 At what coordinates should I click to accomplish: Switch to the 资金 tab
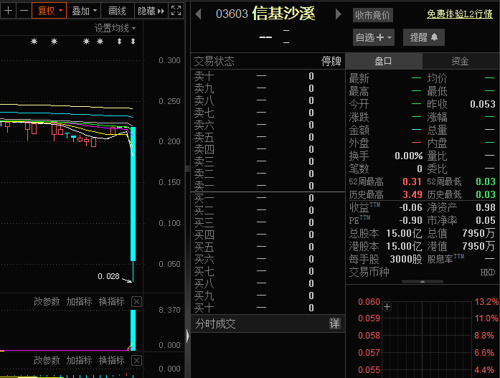pos(460,61)
